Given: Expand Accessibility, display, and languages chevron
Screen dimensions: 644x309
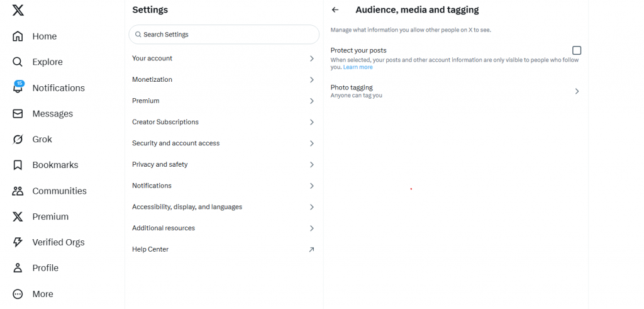Looking at the screenshot, I should (312, 206).
